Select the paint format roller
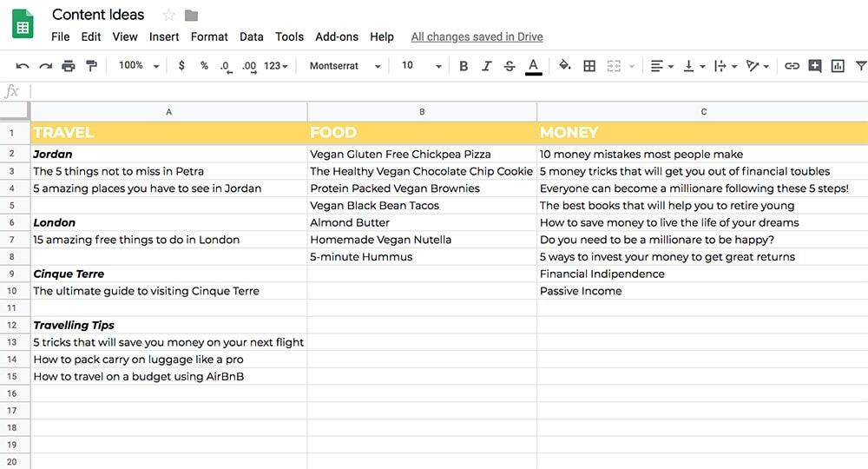868x469 pixels. [x=91, y=66]
